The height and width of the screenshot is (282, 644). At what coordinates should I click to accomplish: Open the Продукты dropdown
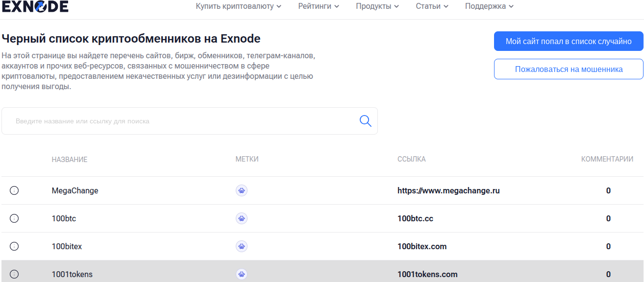[377, 6]
